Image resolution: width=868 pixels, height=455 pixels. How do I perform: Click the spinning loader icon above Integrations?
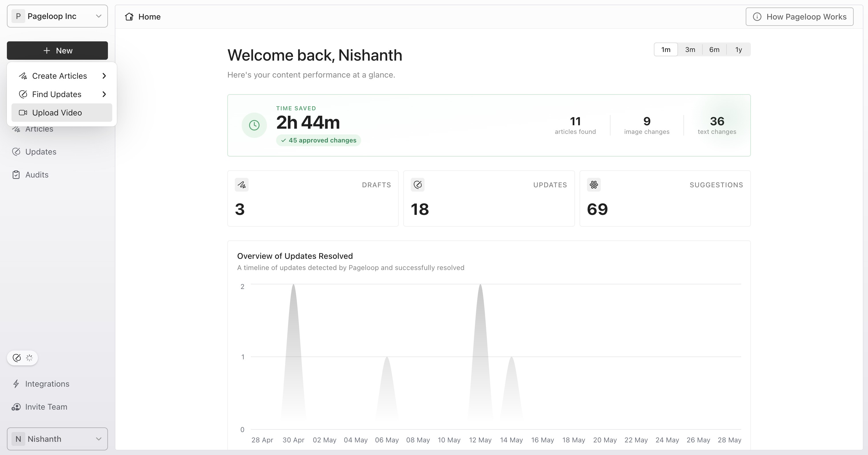[x=29, y=358]
